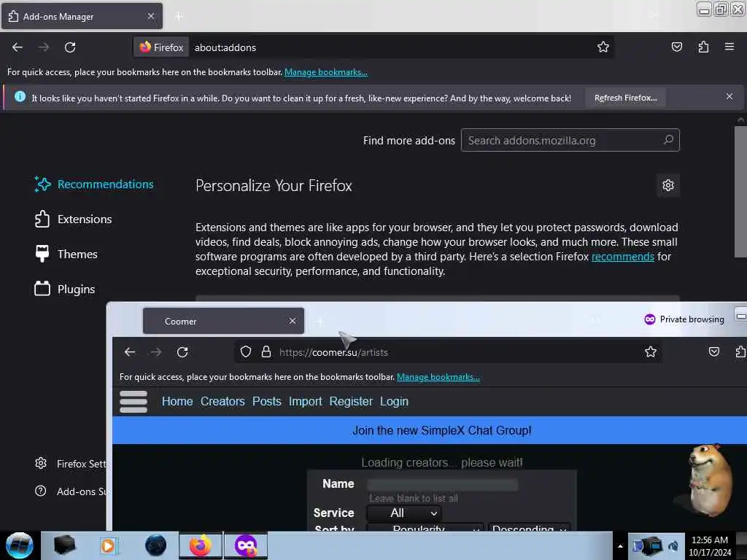Open Coomer Import page
747x560 pixels.
tap(306, 402)
